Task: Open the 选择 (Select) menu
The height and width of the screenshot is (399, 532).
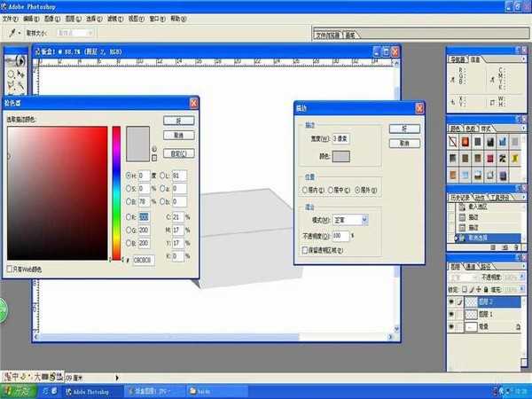Action: tap(94, 19)
